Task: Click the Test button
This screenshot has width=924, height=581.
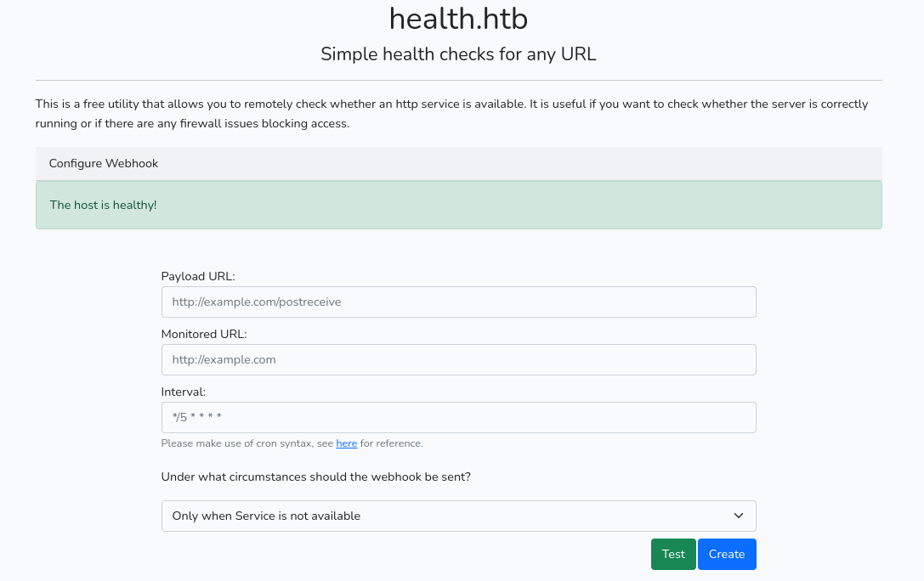Action: 673,554
